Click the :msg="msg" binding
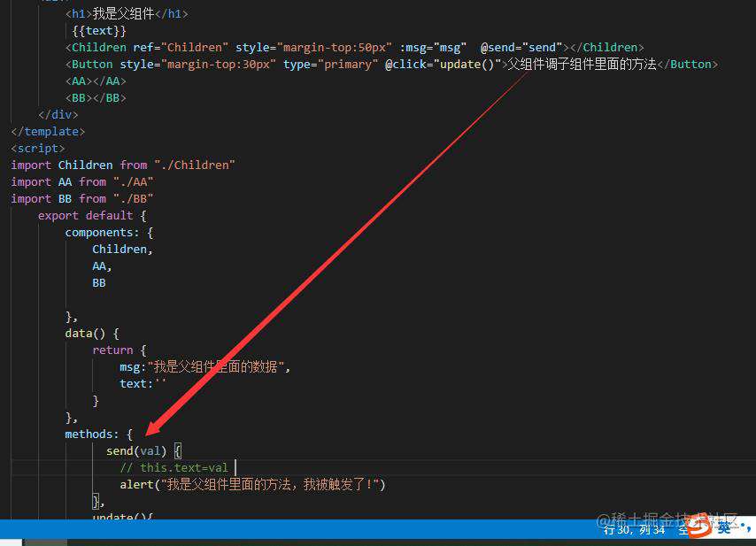 pos(433,48)
